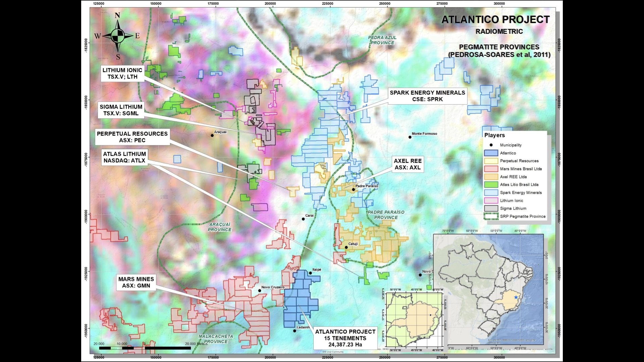This screenshot has height=362, width=644.
Task: Click the Atlantico blue legend swatch
Action: click(491, 153)
